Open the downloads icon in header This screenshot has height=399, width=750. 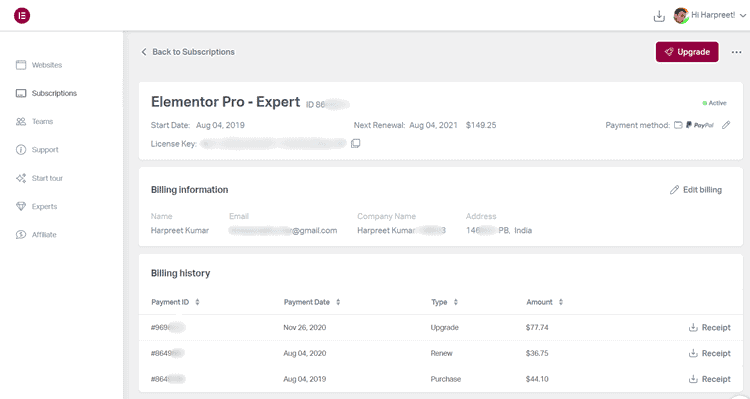coord(659,16)
